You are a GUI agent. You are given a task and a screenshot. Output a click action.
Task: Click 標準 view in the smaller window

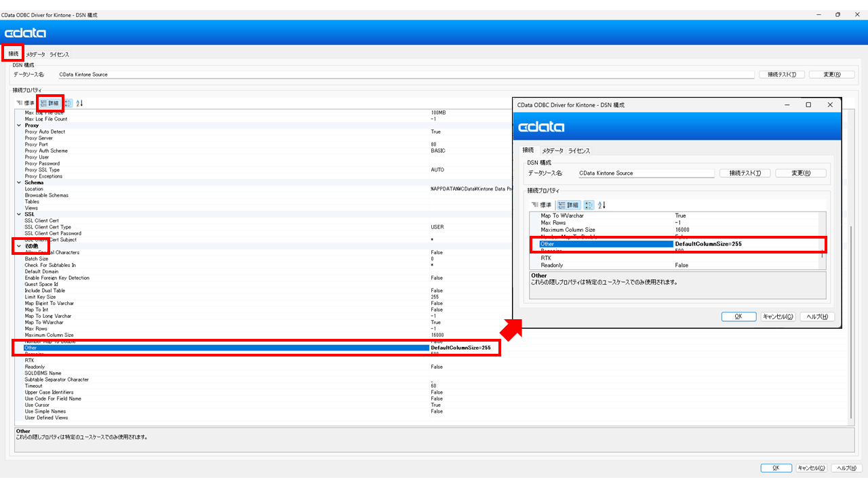[542, 205]
